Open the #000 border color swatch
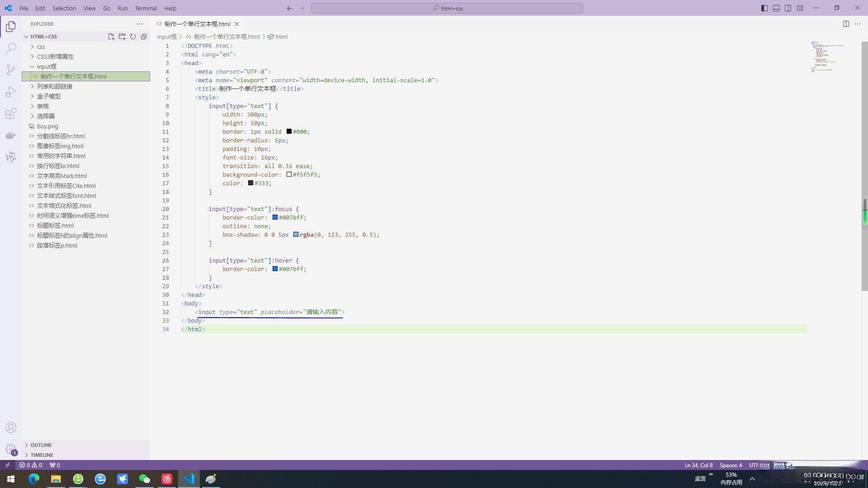The width and height of the screenshot is (868, 488). [289, 131]
